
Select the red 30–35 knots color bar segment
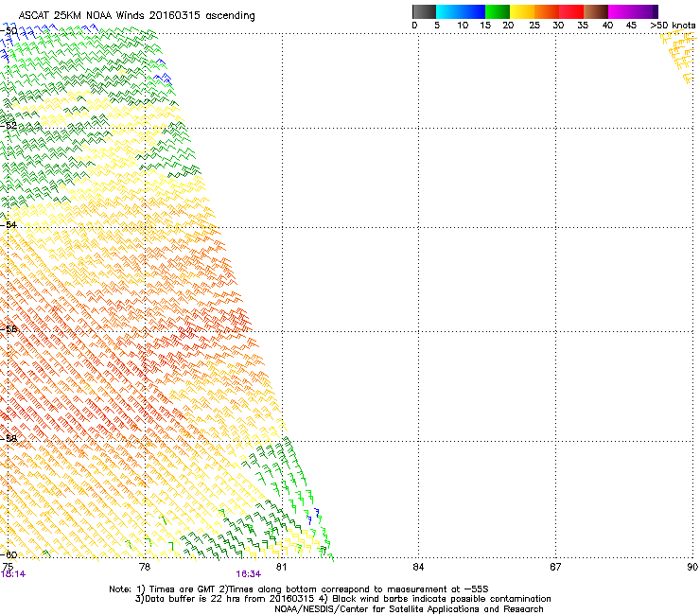pos(571,11)
